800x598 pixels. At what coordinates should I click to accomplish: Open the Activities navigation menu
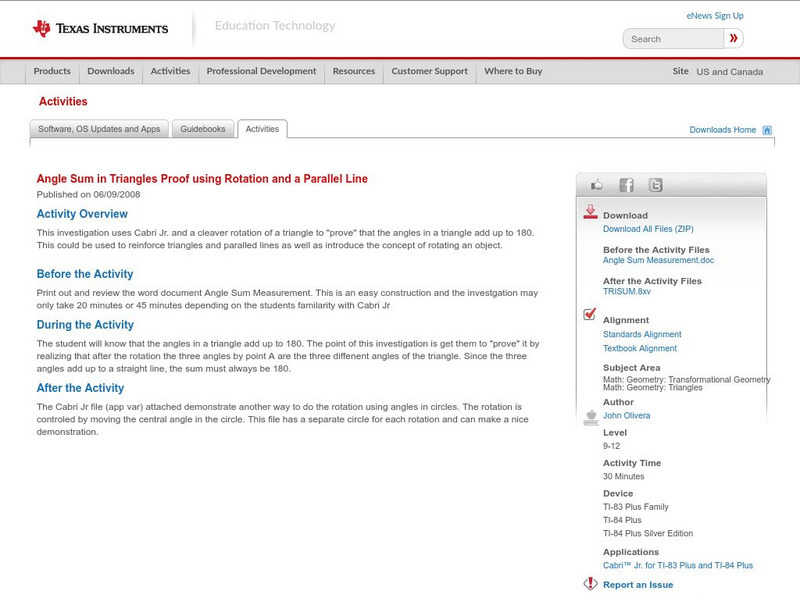click(170, 71)
